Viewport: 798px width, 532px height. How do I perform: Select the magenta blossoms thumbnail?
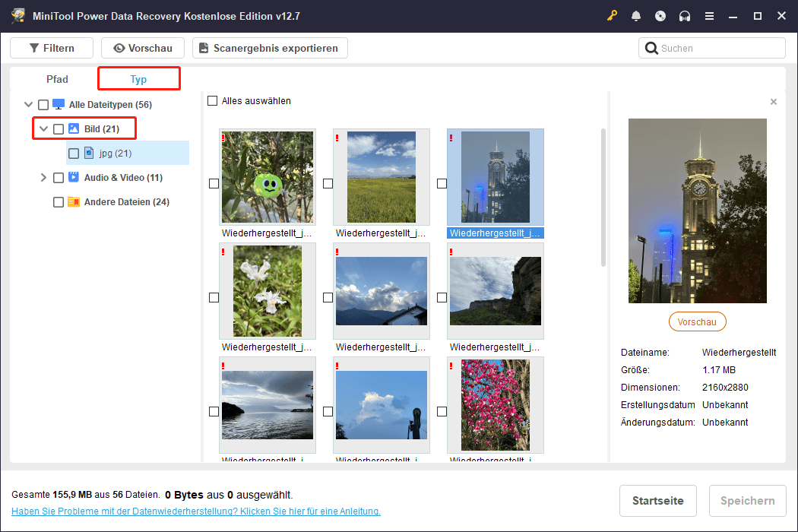(x=496, y=405)
